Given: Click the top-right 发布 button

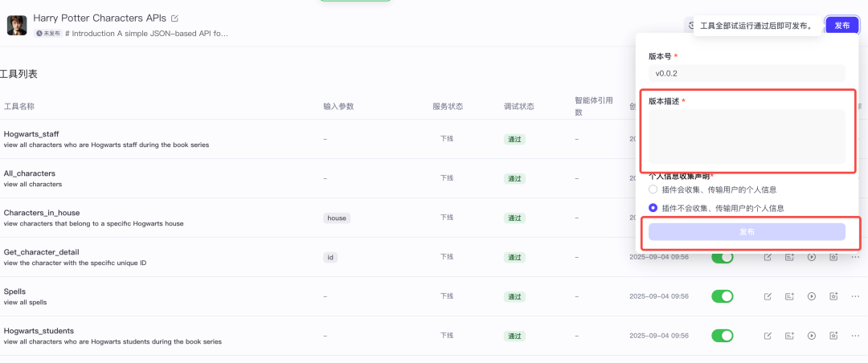Looking at the screenshot, I should coord(842,26).
